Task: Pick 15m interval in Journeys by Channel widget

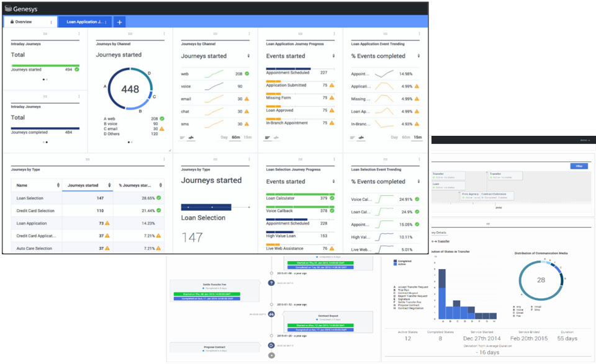Action: [x=247, y=138]
